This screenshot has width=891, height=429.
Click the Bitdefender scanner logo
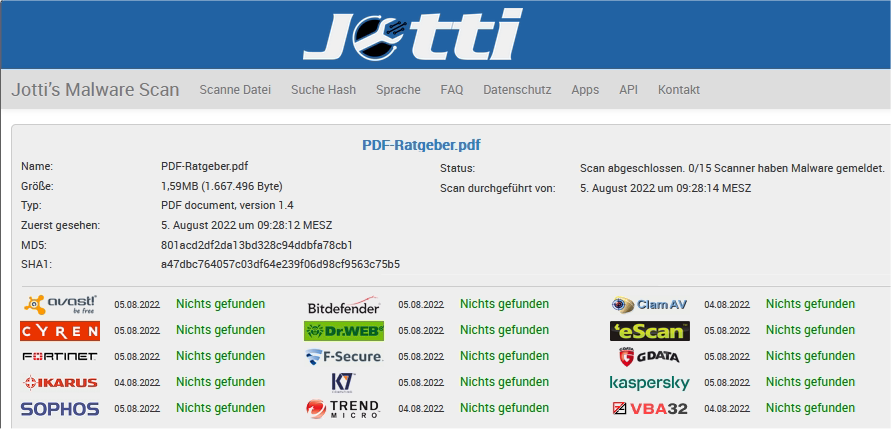coord(344,305)
